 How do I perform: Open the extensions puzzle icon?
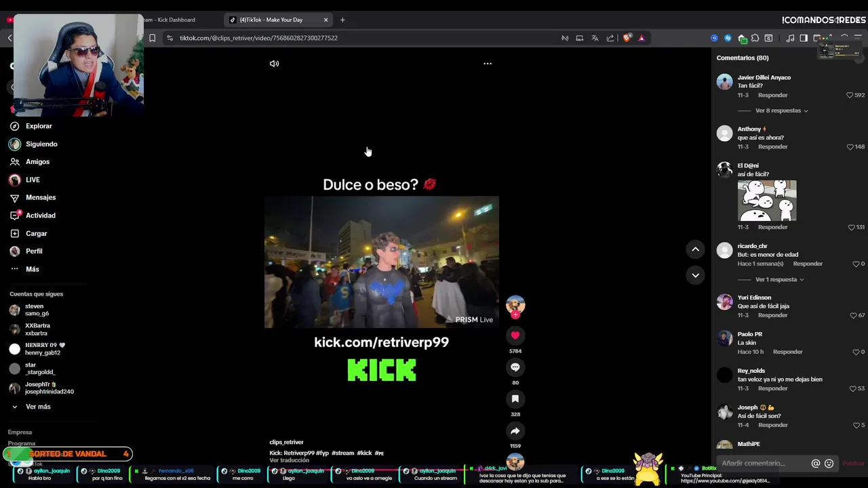pyautogui.click(x=755, y=38)
